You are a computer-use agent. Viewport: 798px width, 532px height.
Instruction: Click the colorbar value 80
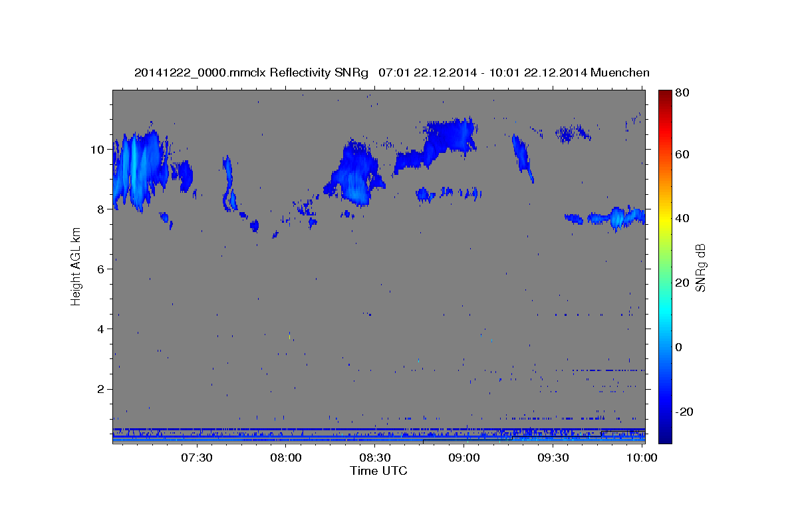pyautogui.click(x=682, y=93)
